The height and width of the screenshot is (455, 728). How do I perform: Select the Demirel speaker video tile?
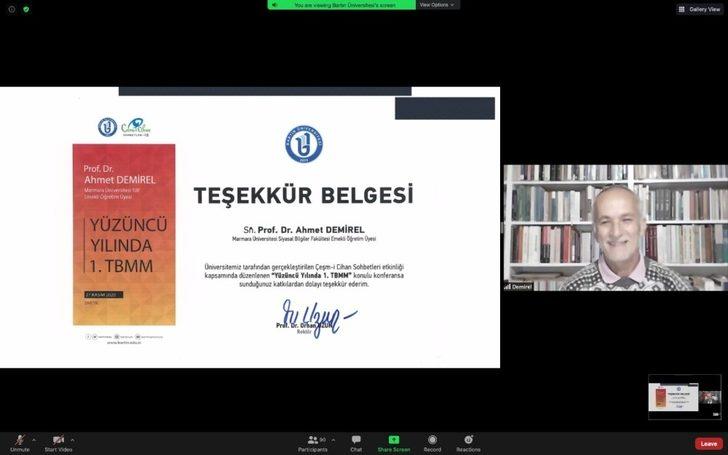[x=616, y=228]
